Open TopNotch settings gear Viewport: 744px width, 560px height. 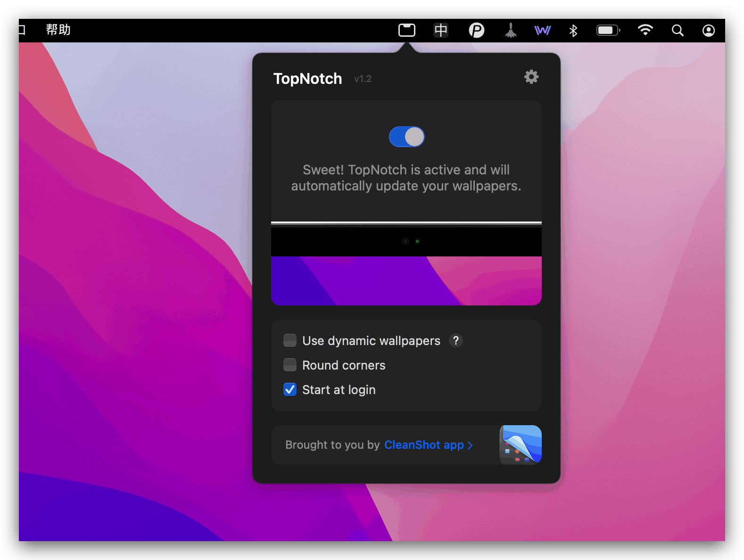[531, 77]
